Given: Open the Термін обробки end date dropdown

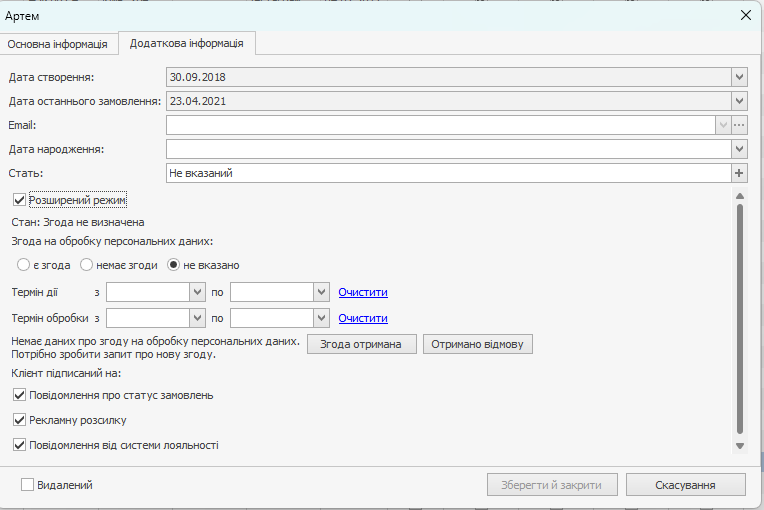Looking at the screenshot, I should (321, 318).
